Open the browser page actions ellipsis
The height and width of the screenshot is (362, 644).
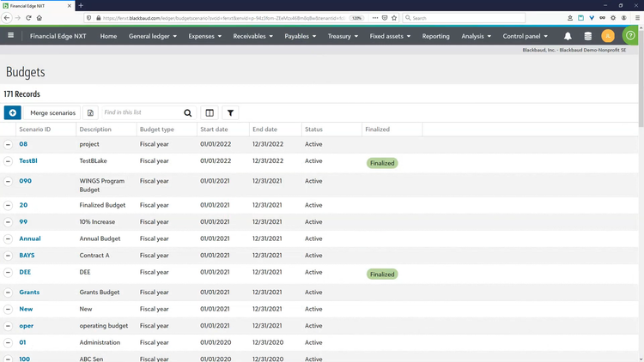click(x=375, y=18)
